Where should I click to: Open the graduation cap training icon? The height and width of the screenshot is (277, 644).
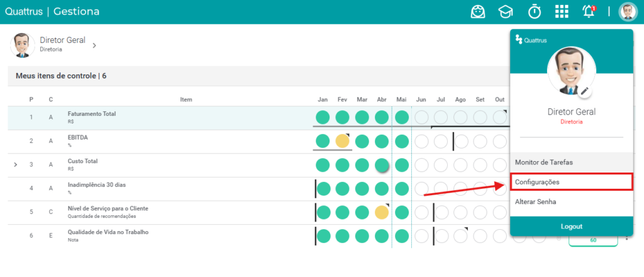[506, 12]
